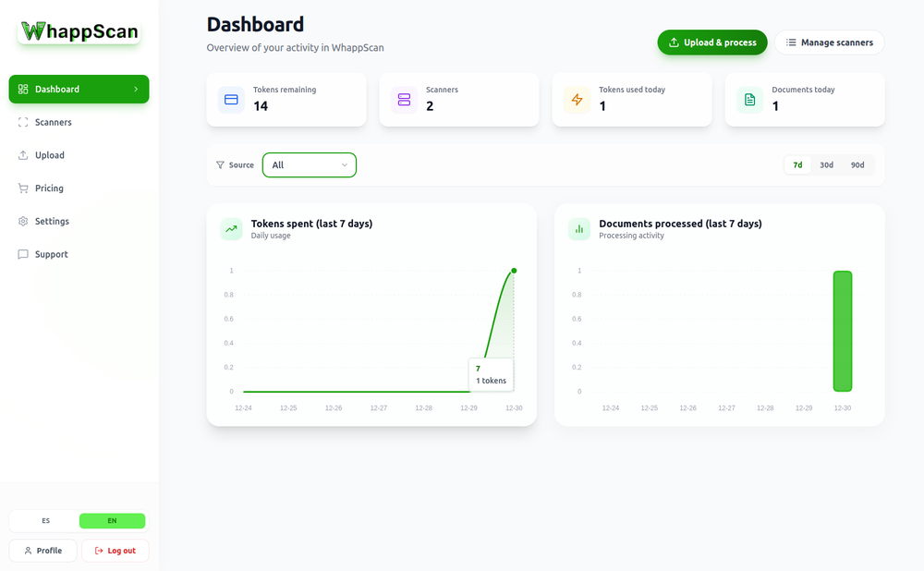
Task: Click the purple Scanners stat icon
Action: (404, 100)
